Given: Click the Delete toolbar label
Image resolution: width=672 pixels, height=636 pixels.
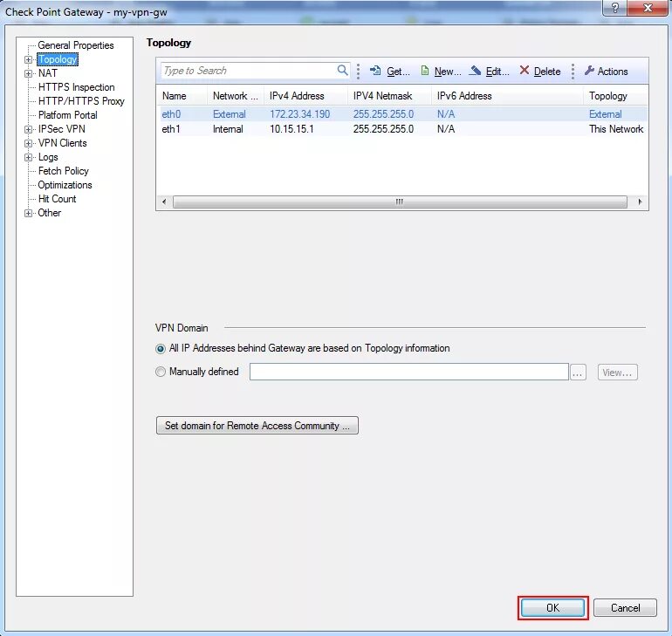Looking at the screenshot, I should click(547, 72).
